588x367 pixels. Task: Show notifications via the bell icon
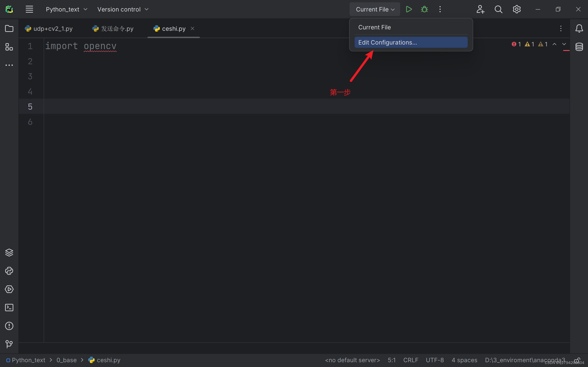pyautogui.click(x=579, y=29)
